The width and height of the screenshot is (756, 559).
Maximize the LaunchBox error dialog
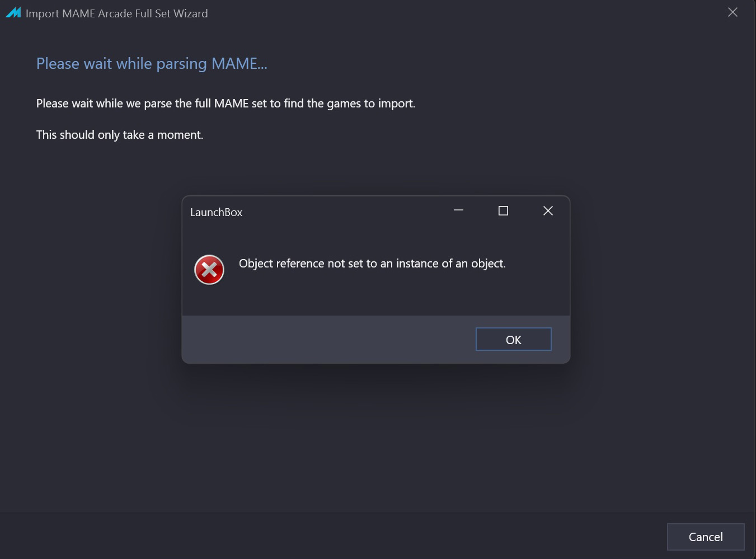(x=503, y=211)
